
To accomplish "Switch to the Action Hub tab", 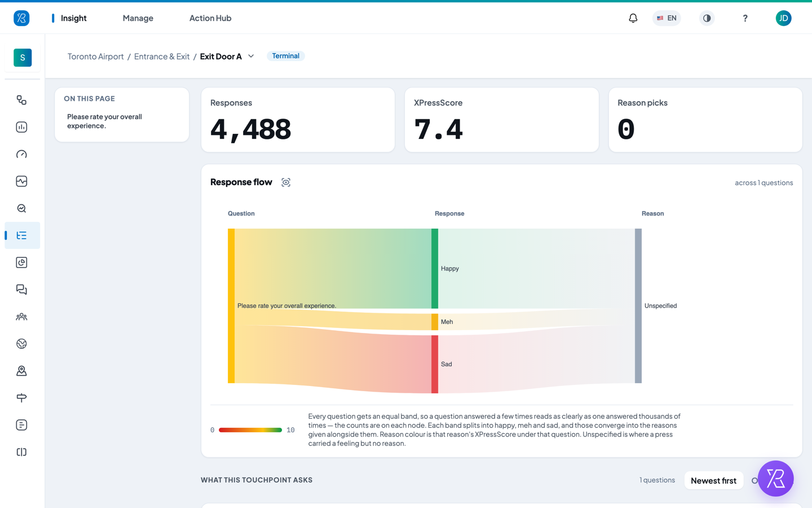I will (210, 18).
